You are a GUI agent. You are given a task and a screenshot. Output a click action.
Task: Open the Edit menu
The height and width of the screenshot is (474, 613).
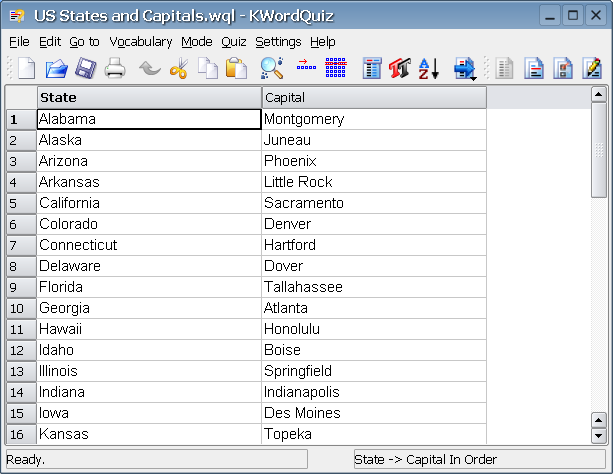[x=50, y=41]
